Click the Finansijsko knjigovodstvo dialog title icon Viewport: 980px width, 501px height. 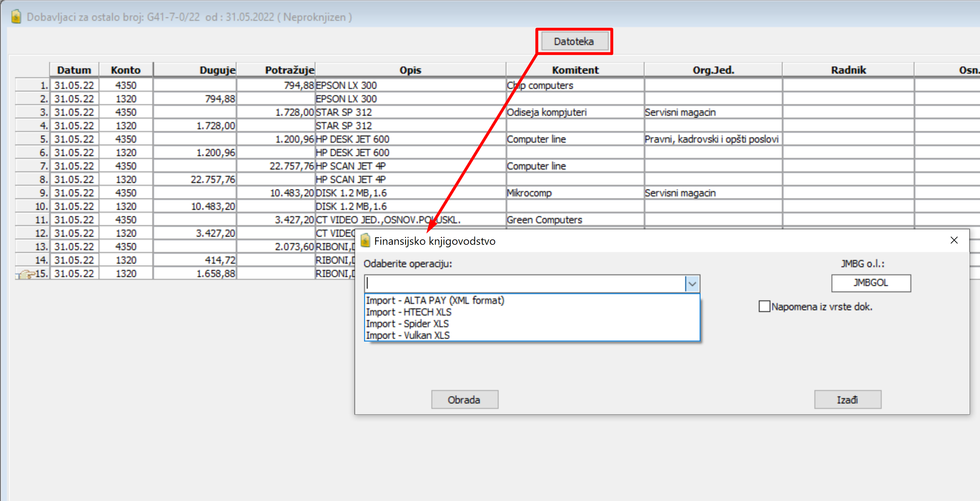pos(365,240)
